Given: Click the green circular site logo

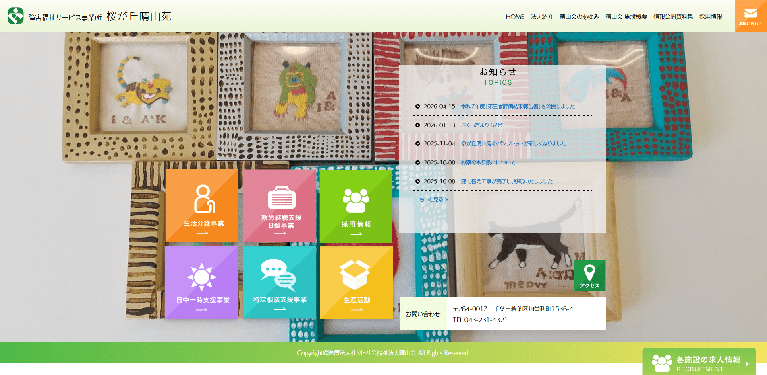Looking at the screenshot, I should pyautogui.click(x=15, y=16).
